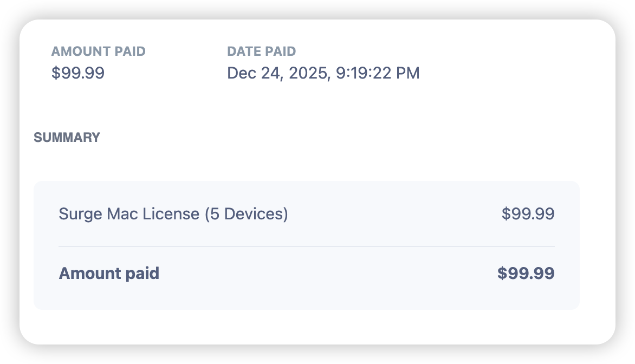635x364 pixels.
Task: Click the AMOUNT PAID header label
Action: 98,51
